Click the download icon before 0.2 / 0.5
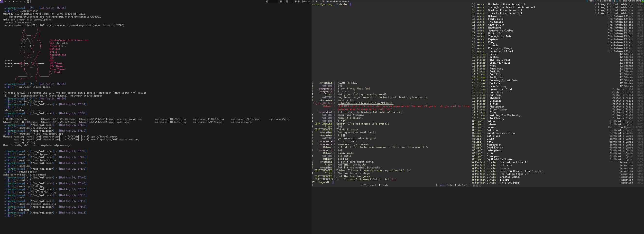Viewport: 644px width, 234px height. point(602,1)
